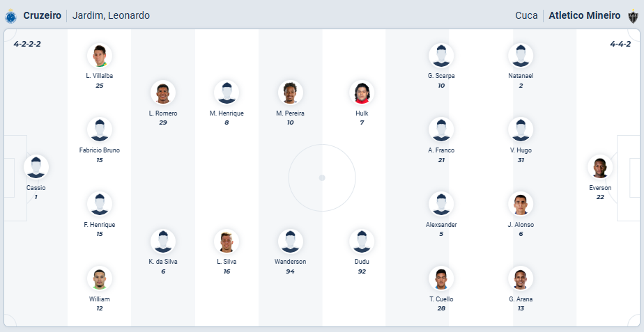Select L. Romero's player photo
644x332 pixels.
[x=163, y=93]
